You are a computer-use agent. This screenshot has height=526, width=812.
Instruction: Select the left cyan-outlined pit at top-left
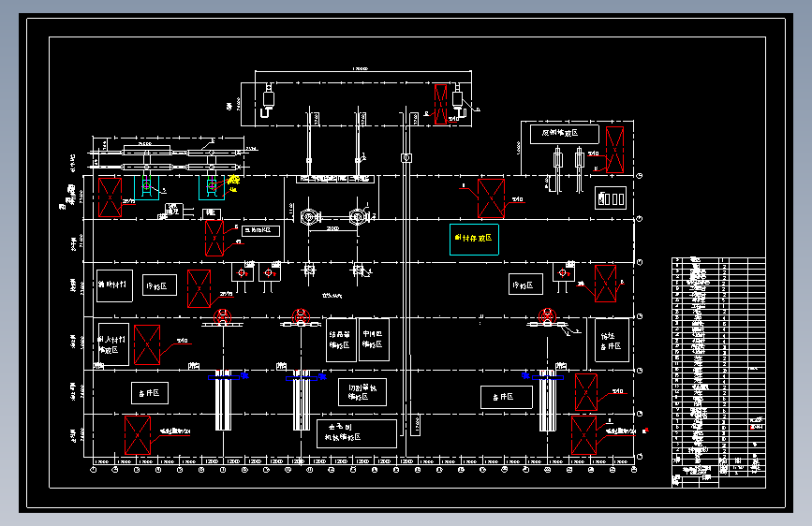(146, 187)
